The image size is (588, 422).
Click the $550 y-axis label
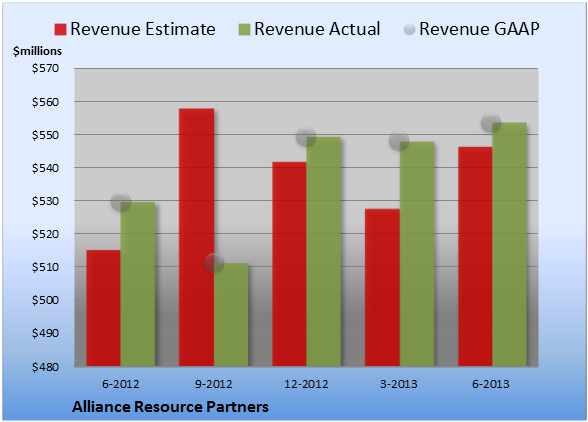point(45,135)
